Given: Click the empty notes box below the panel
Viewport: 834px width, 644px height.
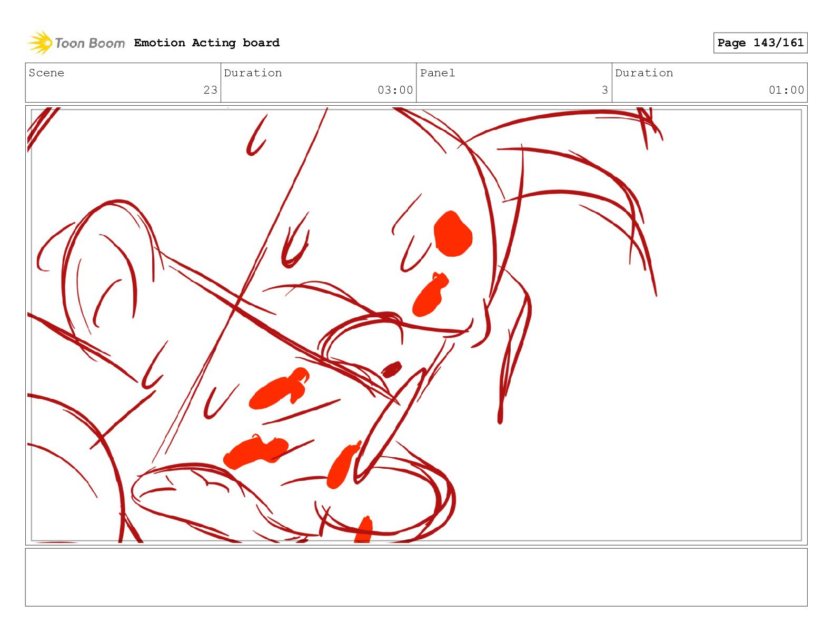Looking at the screenshot, I should coord(416,577).
